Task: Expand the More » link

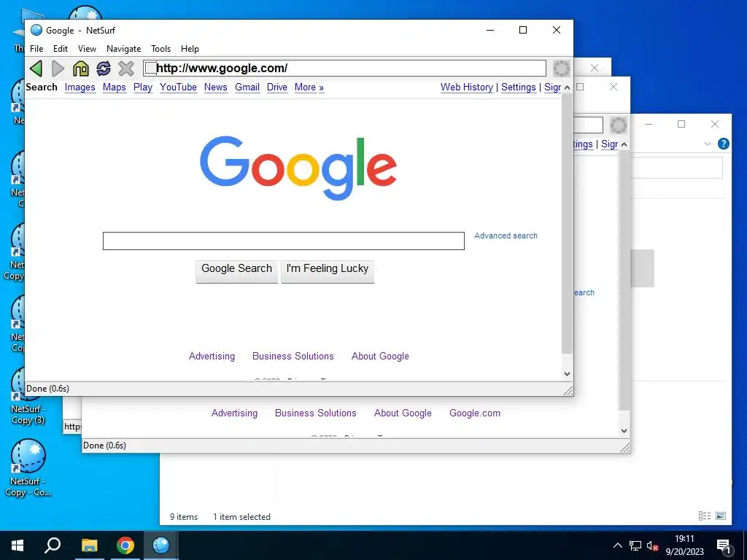Action: coord(309,87)
